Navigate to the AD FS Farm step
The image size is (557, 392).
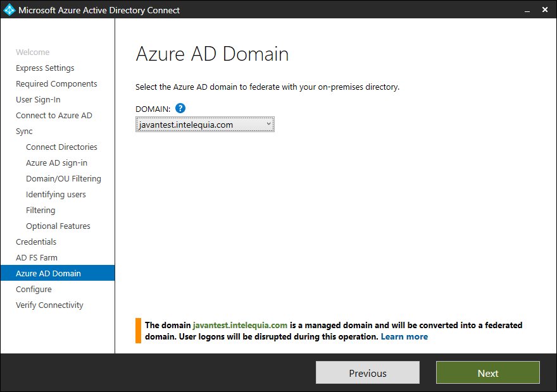(36, 257)
